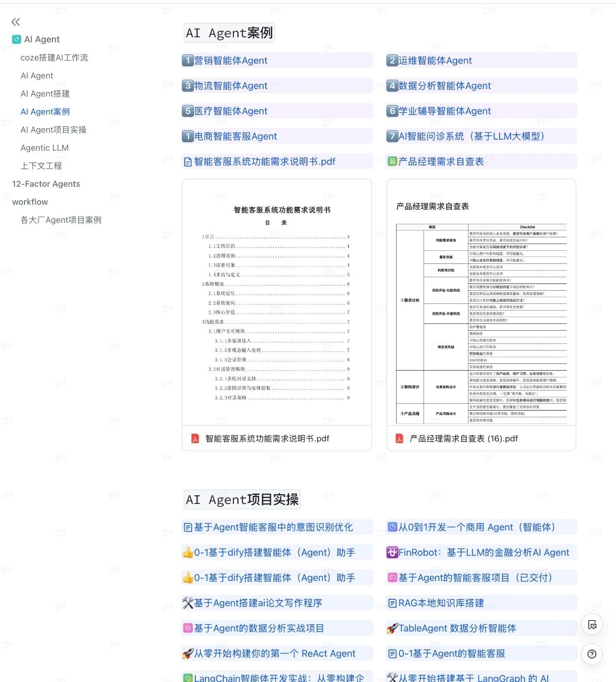Select 上下文工程 in the sidebar
The image size is (616, 682).
(41, 166)
